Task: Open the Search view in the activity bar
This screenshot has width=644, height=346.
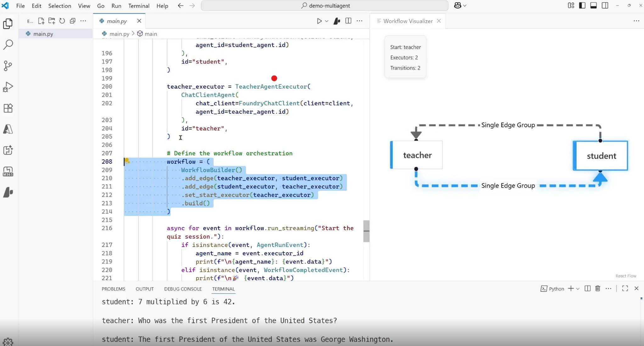Action: tap(8, 45)
